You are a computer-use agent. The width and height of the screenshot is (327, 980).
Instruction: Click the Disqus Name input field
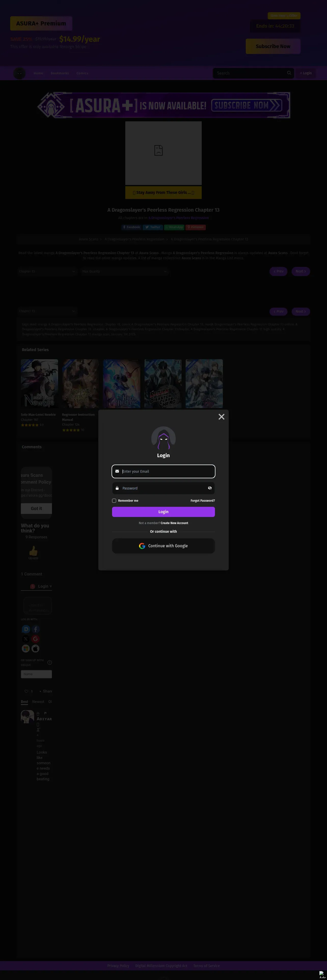tap(36, 674)
